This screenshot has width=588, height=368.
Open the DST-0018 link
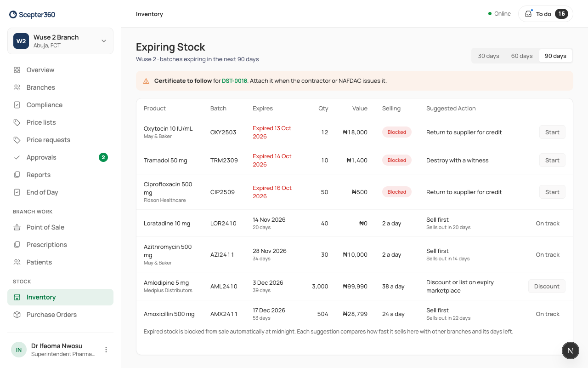(x=234, y=81)
